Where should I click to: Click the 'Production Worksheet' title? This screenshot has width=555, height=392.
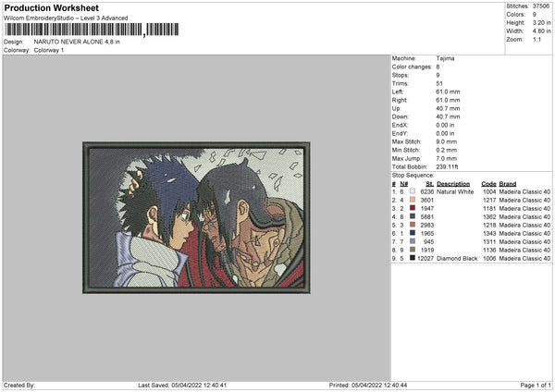51,7
